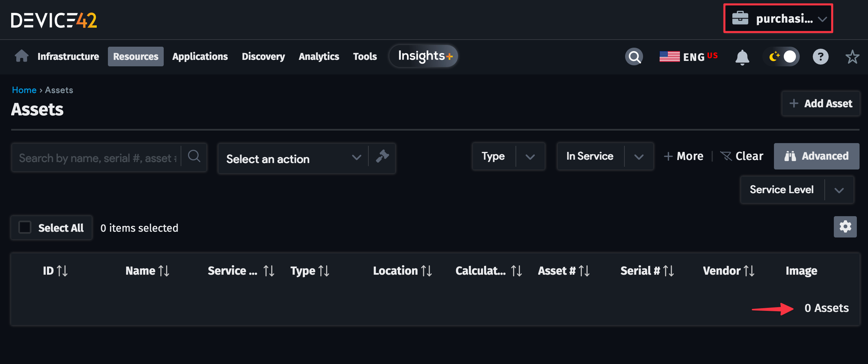Switch to the Analytics menu
The height and width of the screenshot is (364, 868).
(319, 56)
